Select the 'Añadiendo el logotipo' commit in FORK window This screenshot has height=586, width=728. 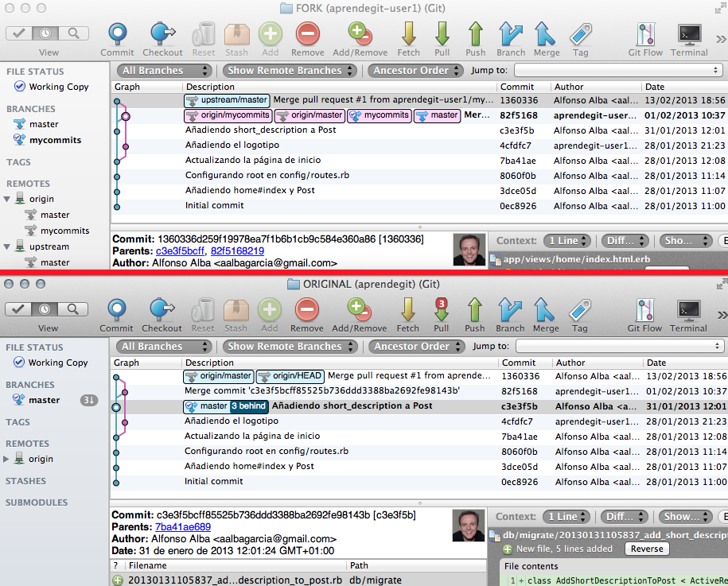[225, 146]
